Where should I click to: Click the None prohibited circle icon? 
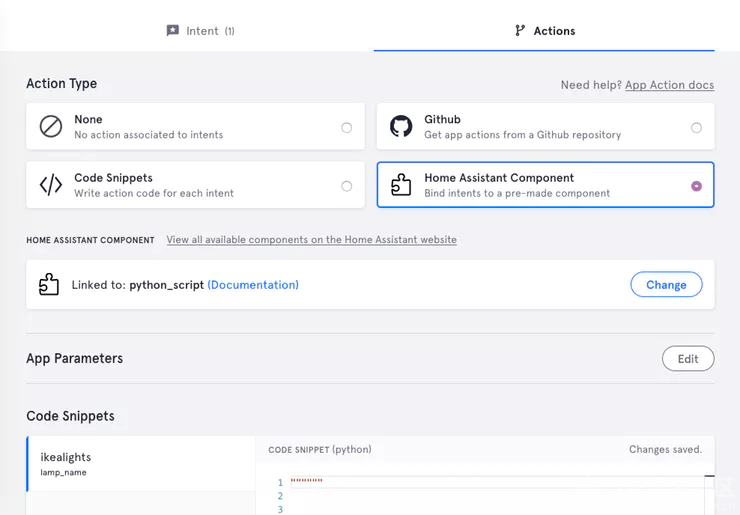(x=51, y=127)
